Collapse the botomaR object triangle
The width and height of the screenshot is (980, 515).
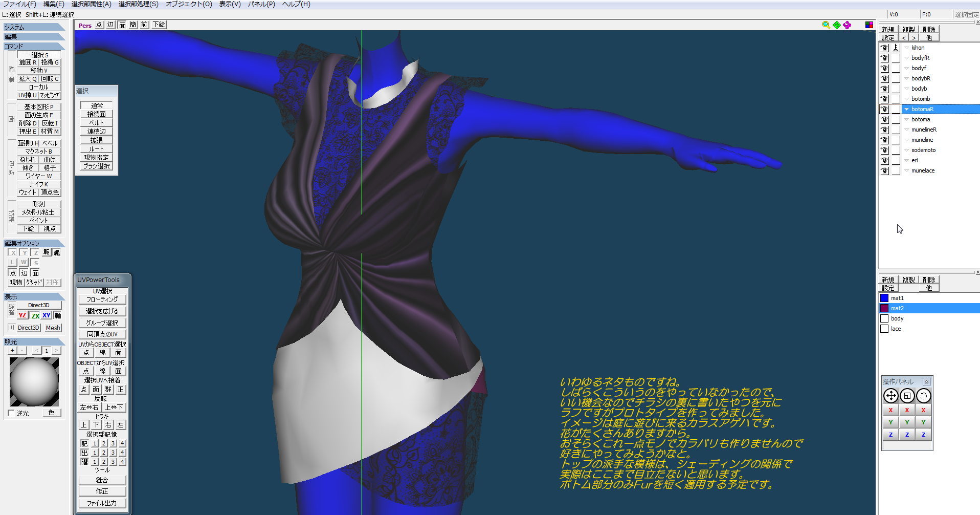pos(906,109)
